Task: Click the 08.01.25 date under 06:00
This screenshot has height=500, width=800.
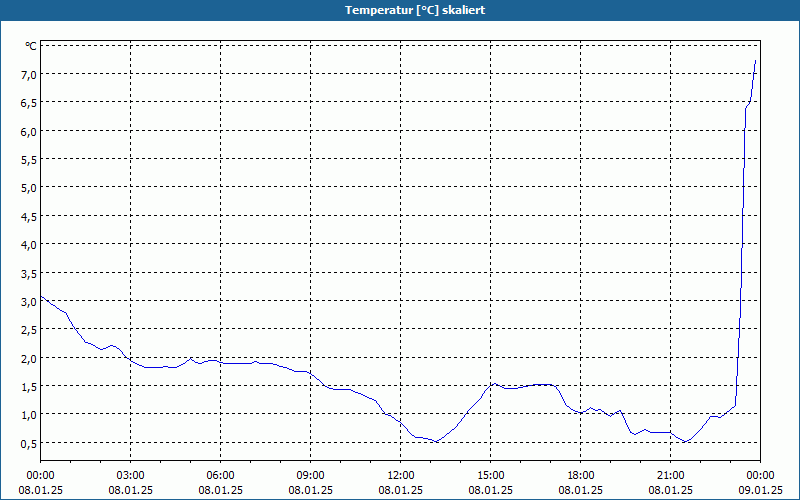Action: [x=220, y=490]
